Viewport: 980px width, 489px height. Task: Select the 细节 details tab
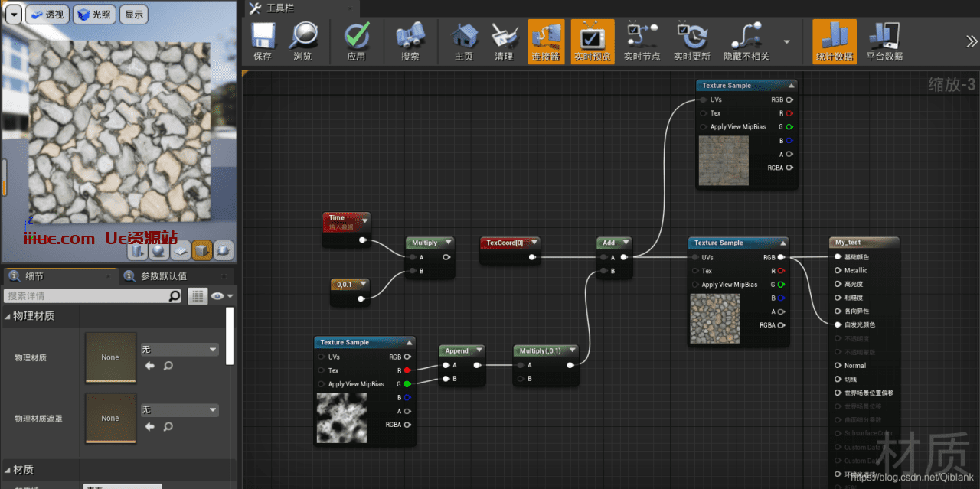(x=34, y=275)
